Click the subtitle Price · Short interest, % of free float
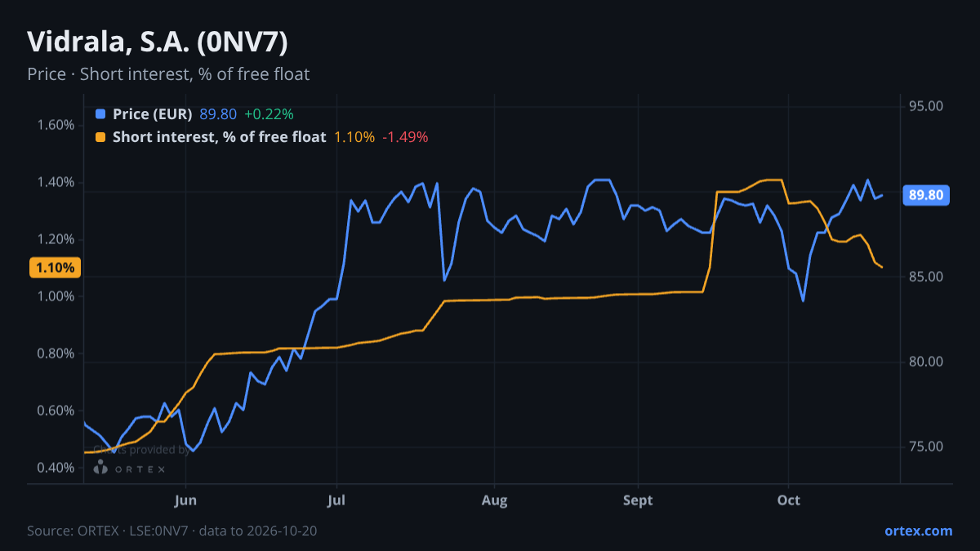980x551 pixels. 168,74
